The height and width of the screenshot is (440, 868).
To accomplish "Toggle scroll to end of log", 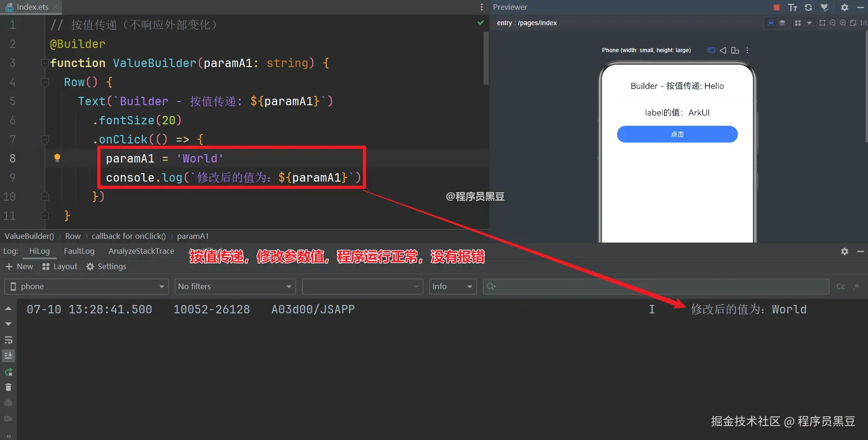I will pyautogui.click(x=8, y=356).
